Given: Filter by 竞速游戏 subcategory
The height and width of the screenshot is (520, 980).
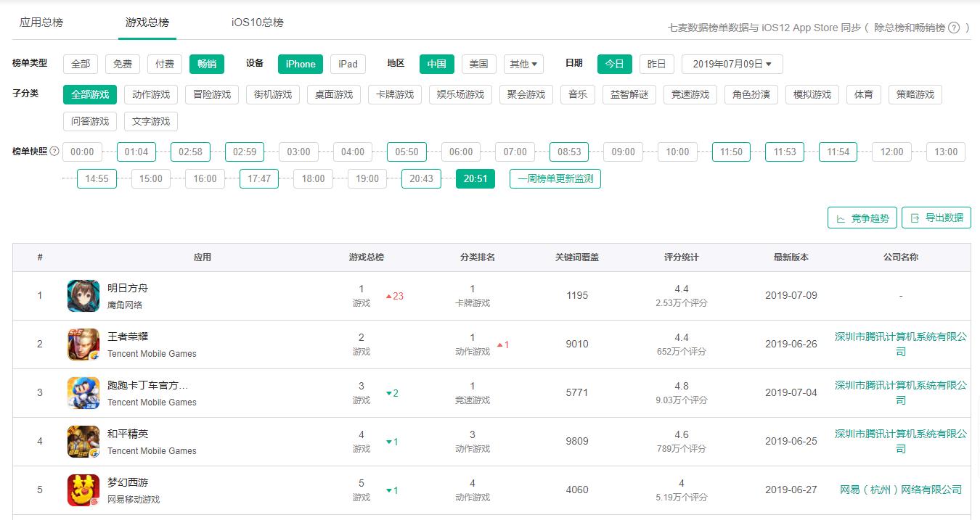Looking at the screenshot, I should 690,94.
